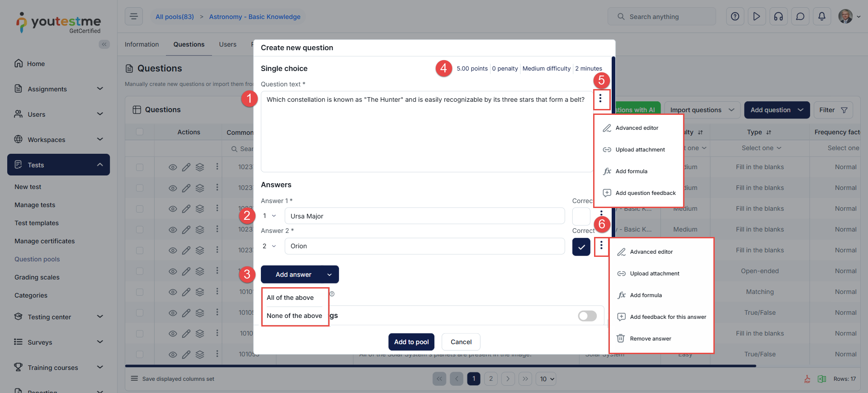
Task: Click the Add to pool button
Action: [411, 342]
